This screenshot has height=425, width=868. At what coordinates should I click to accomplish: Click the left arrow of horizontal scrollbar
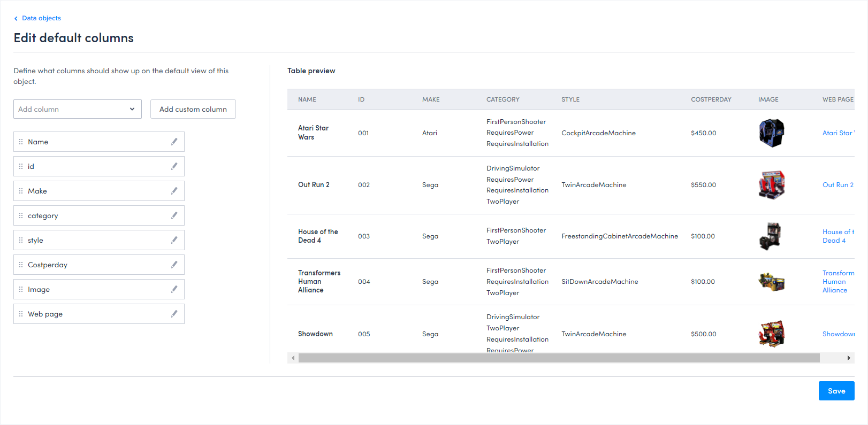click(x=293, y=358)
